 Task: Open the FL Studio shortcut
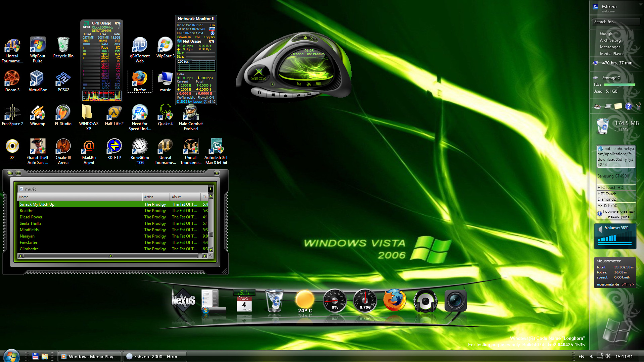point(63,115)
